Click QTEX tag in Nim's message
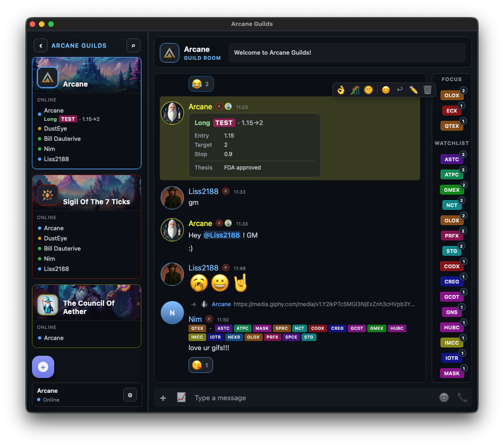Image resolution: width=504 pixels, height=447 pixels. point(197,328)
